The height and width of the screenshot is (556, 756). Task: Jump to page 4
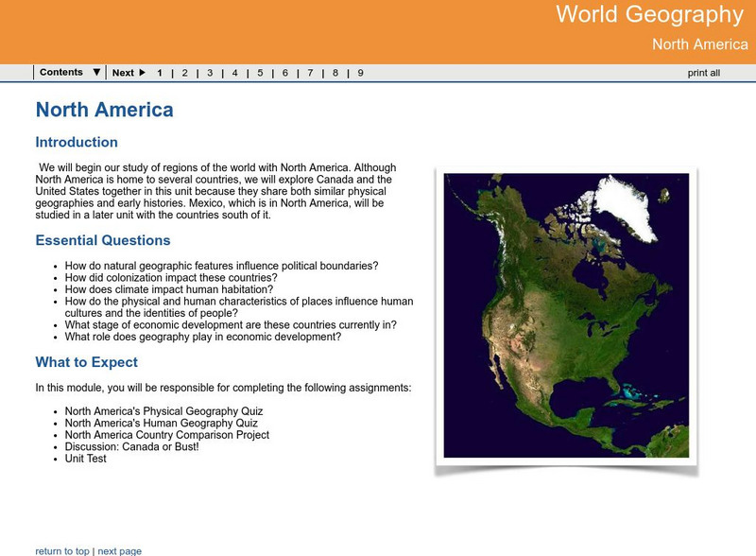tap(234, 73)
